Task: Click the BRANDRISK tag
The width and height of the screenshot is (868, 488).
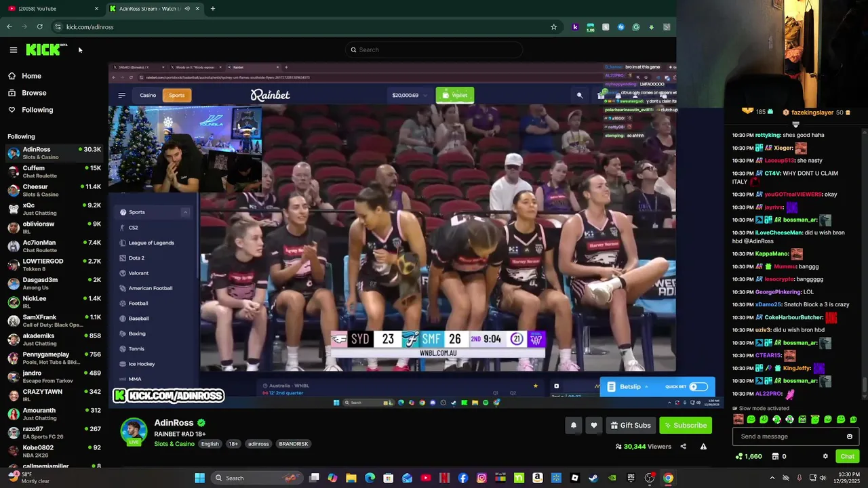Action: [294, 444]
